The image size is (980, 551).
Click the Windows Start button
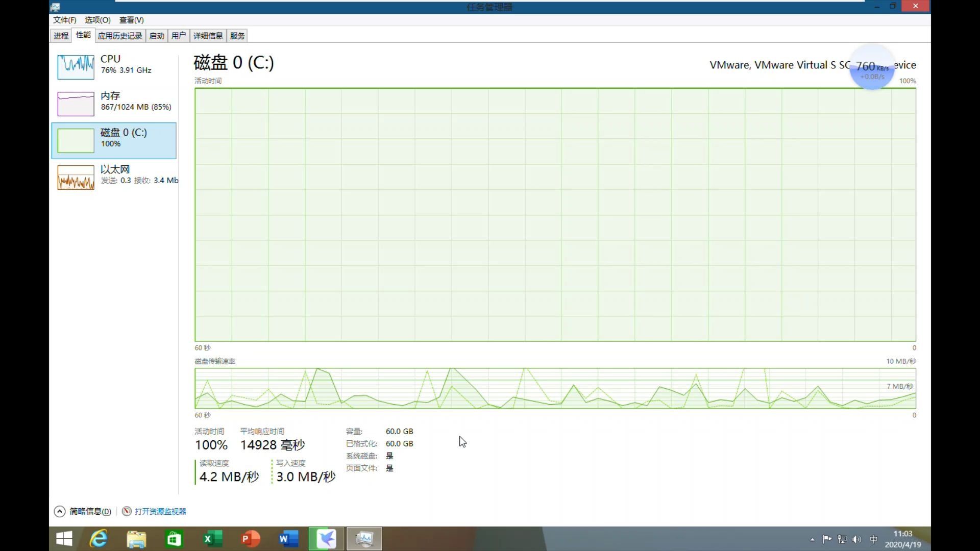(64, 539)
